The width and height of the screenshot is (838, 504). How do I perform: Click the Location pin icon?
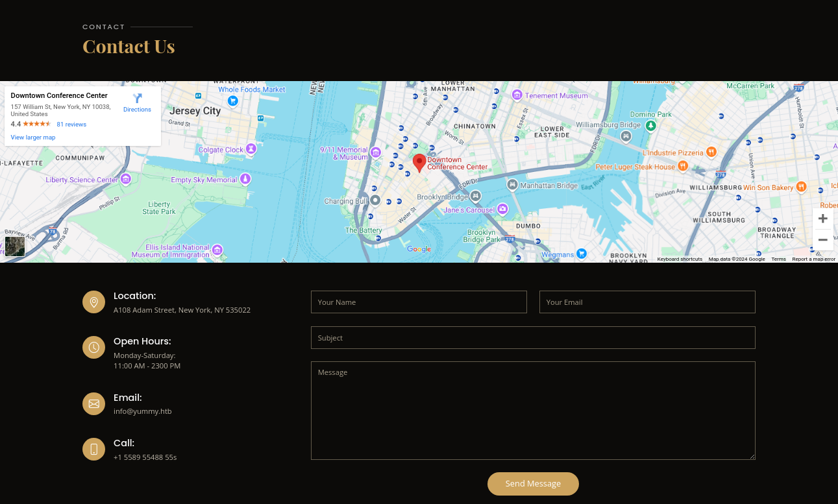[93, 302]
